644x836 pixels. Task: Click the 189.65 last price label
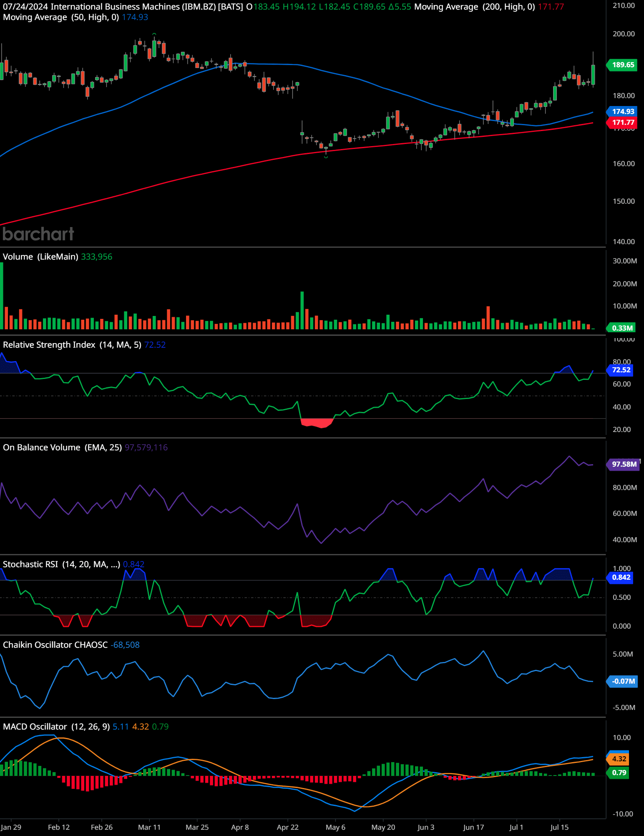point(622,65)
